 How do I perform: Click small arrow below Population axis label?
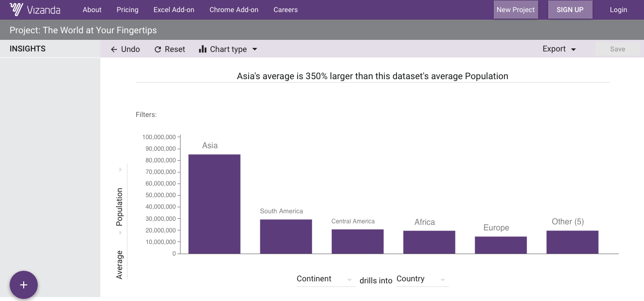point(120,233)
